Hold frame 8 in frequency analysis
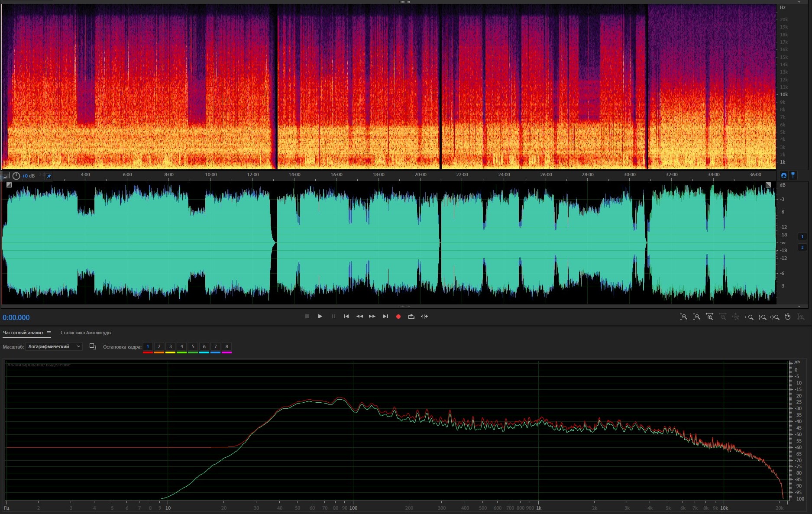The height and width of the screenshot is (514, 812). pos(226,347)
